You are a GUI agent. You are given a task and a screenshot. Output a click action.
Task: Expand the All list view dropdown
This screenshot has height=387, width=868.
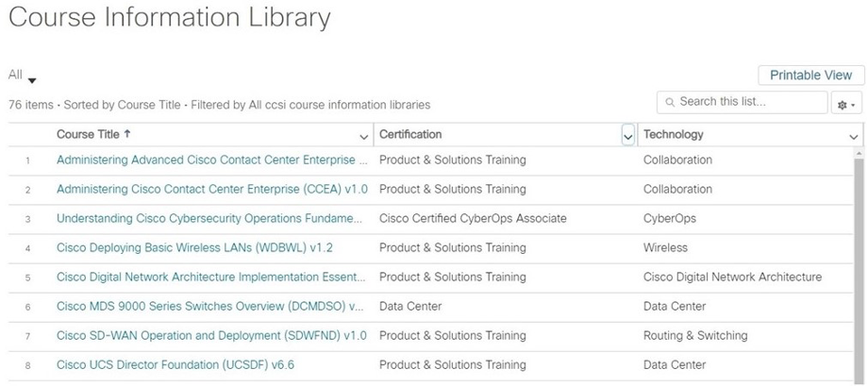(32, 81)
